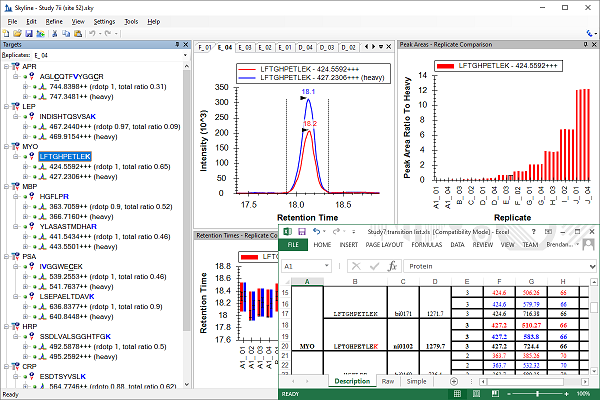Screen dimensions: 600x400
Task: Collapse the APR protein node
Action: coord(6,67)
